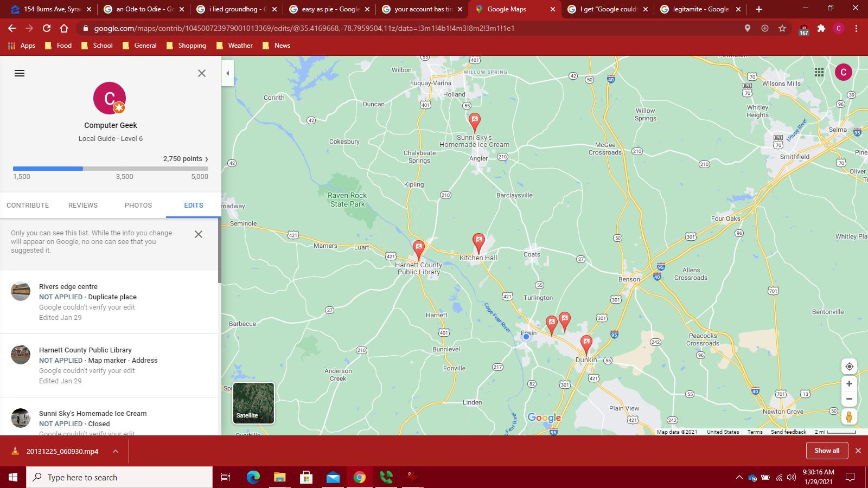Expand the 20131225_060930.mp4 download options

point(116,451)
